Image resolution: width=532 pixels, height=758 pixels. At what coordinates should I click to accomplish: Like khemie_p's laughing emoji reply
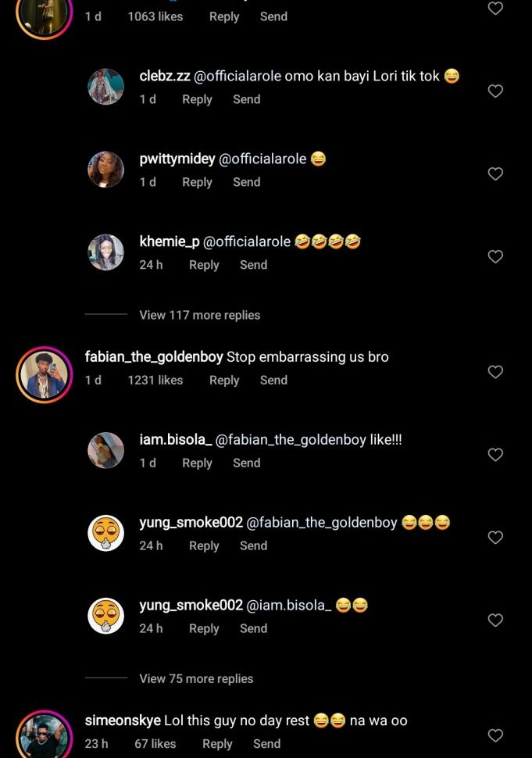(x=495, y=257)
